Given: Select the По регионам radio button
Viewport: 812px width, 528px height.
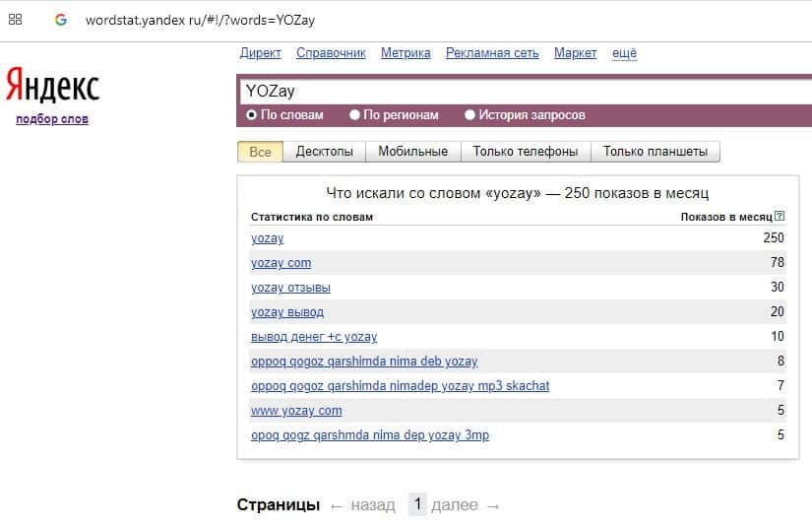Looking at the screenshot, I should click(354, 115).
